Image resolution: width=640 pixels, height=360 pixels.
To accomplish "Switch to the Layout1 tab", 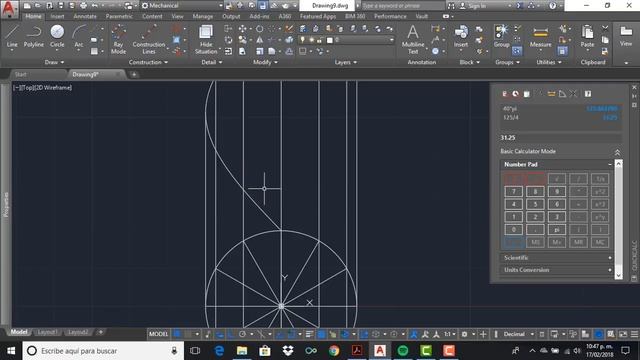I will pyautogui.click(x=47, y=332).
